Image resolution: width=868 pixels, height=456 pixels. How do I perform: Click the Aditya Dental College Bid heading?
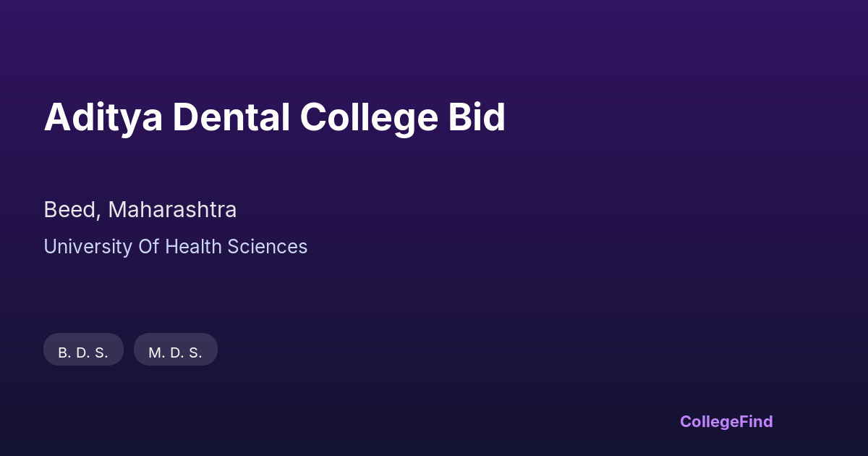click(x=274, y=117)
